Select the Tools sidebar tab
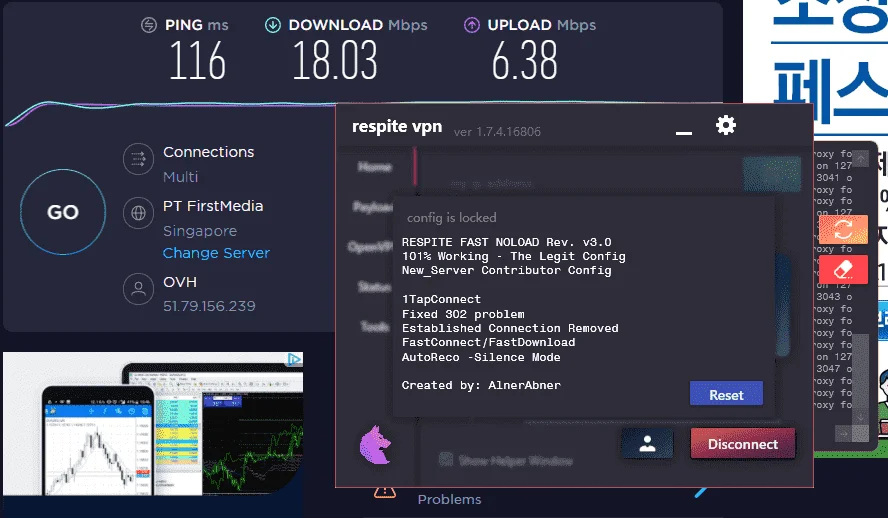The image size is (888, 518). pyautogui.click(x=375, y=327)
